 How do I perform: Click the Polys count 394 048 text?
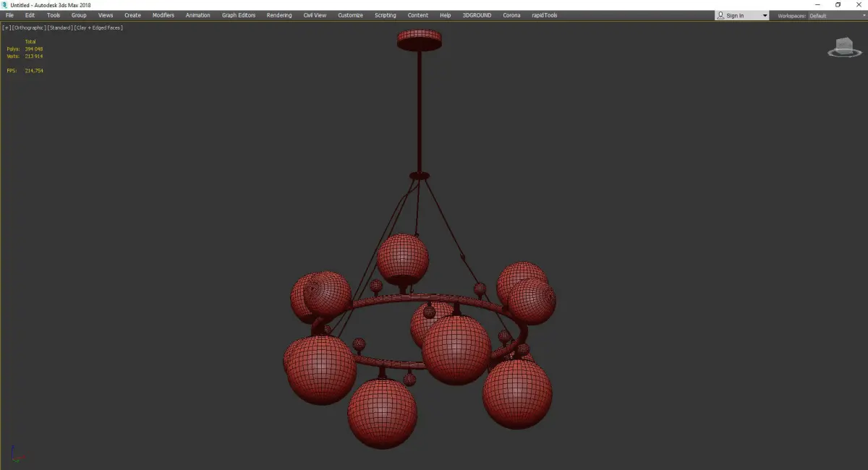(x=33, y=48)
